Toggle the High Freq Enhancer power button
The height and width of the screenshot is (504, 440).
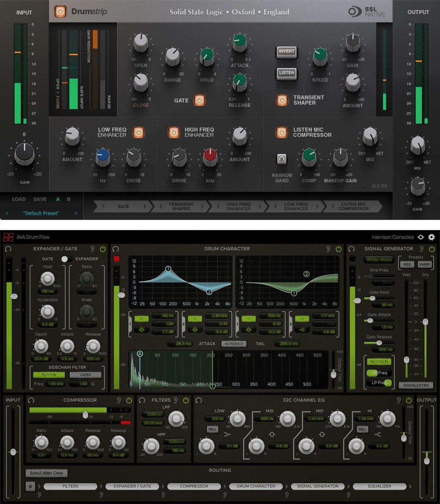point(174,132)
